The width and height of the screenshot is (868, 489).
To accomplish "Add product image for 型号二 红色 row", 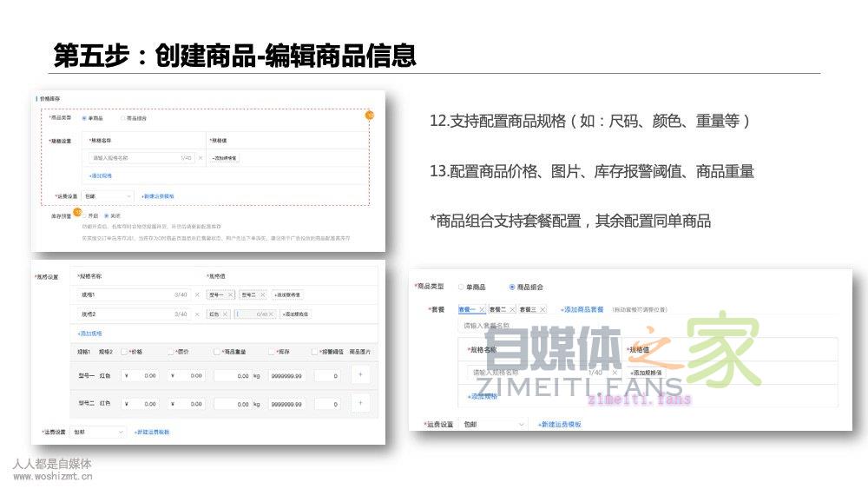I will click(x=361, y=403).
